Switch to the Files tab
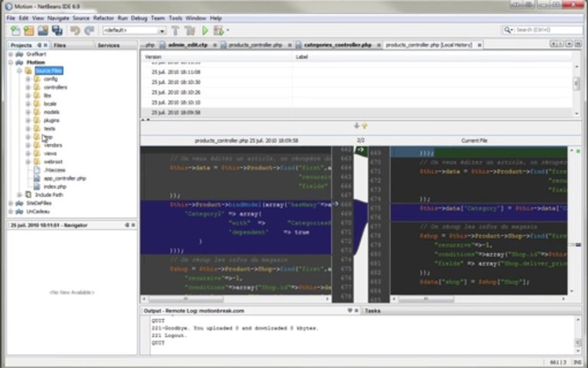 point(60,45)
